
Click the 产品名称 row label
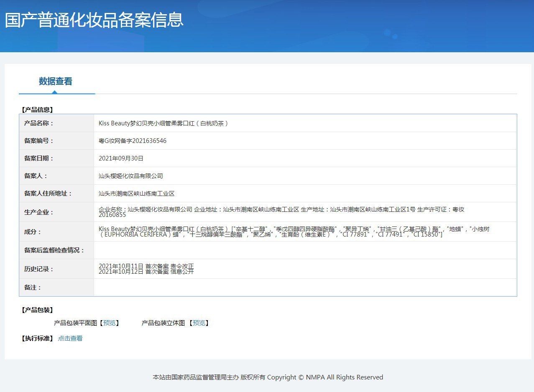coord(39,123)
